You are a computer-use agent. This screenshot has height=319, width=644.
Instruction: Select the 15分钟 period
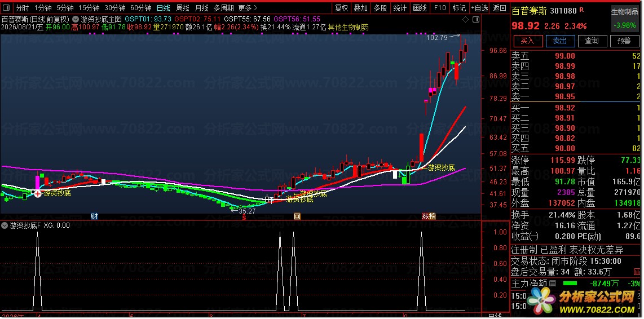(x=89, y=8)
